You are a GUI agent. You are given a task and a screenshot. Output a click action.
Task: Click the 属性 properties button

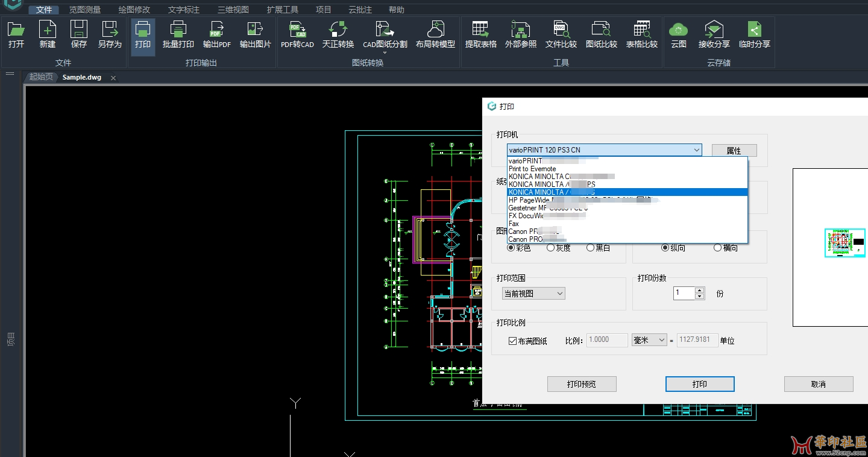pyautogui.click(x=734, y=151)
